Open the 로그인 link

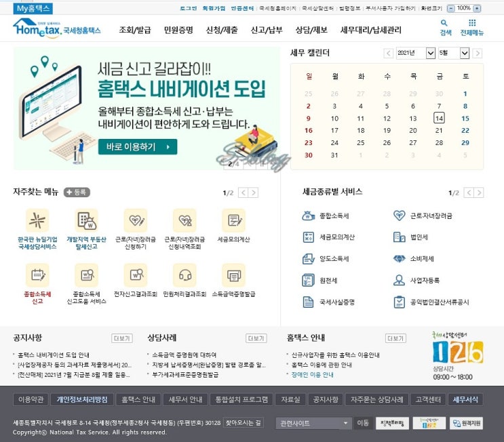[x=188, y=8]
